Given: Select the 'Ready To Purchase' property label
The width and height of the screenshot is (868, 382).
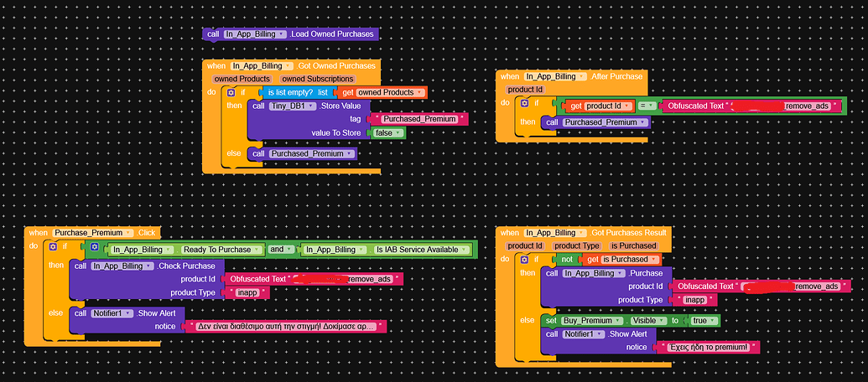Looking at the screenshot, I should 216,250.
